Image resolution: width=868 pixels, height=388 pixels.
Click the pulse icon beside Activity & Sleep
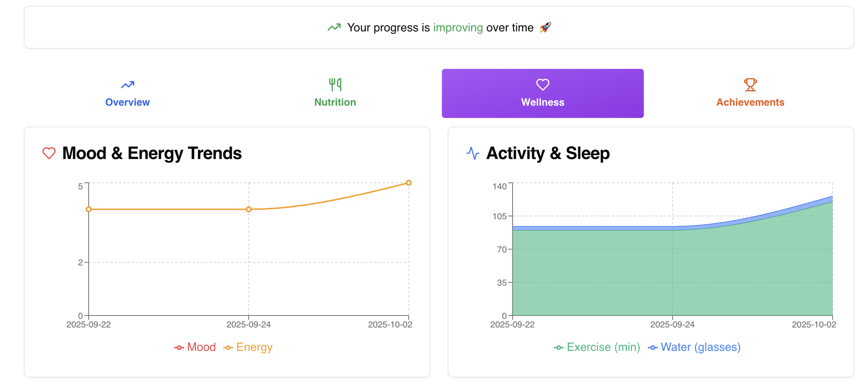click(x=473, y=153)
